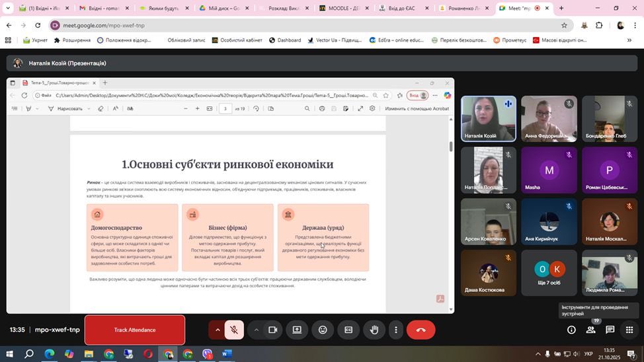The image size is (644, 362).
Task: Reload the Meet page
Action: [38, 26]
